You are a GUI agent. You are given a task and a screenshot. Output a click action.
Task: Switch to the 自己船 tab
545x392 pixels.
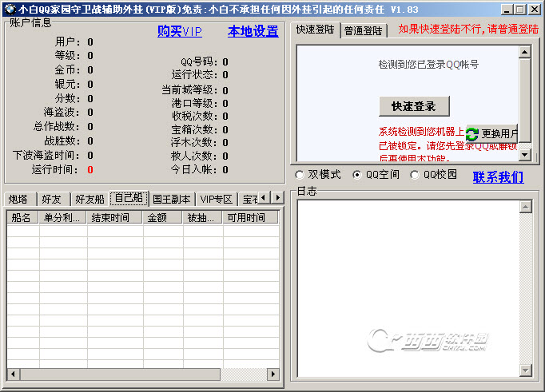[x=129, y=198]
